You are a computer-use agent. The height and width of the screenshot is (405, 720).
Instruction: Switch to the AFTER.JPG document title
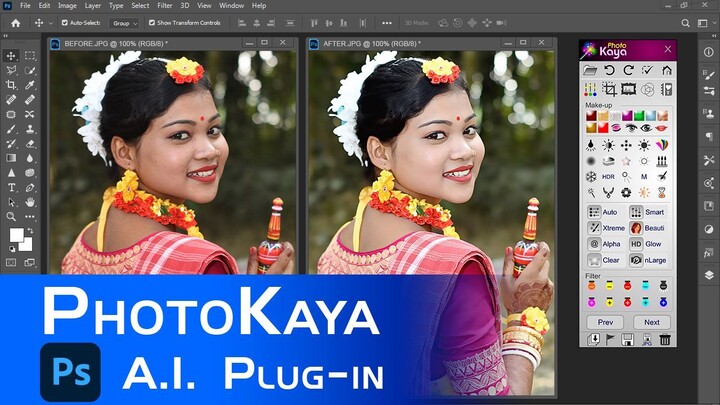(371, 44)
